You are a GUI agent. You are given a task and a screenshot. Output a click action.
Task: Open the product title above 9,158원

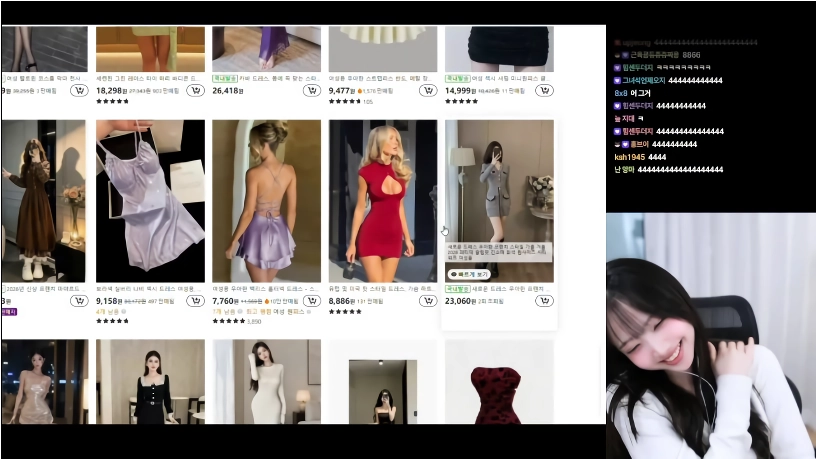(148, 289)
